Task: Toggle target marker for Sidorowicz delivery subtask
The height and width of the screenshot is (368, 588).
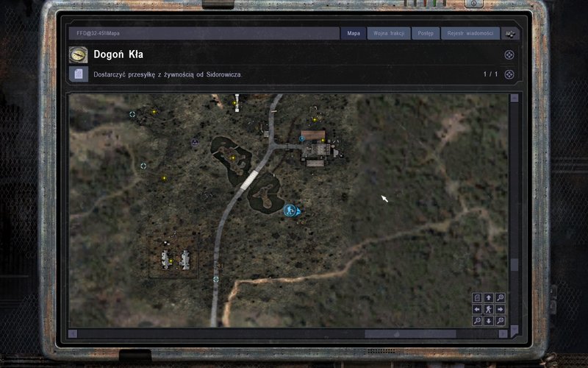Action: (509, 74)
